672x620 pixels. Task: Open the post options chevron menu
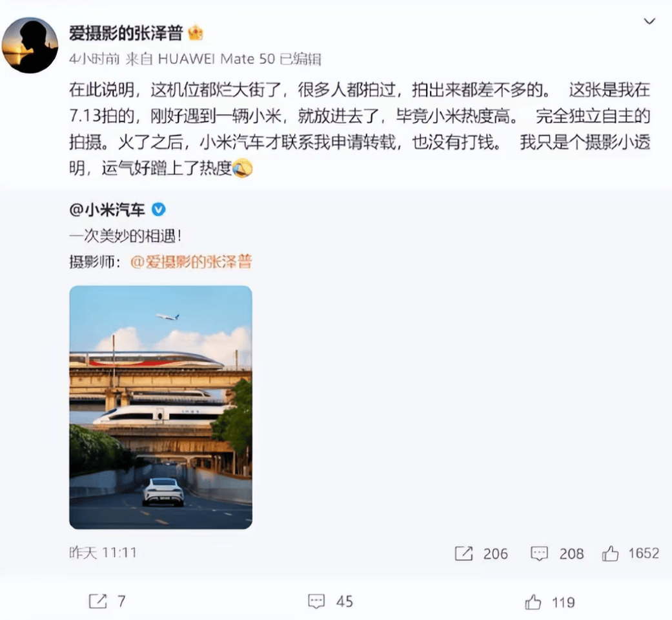(x=649, y=21)
